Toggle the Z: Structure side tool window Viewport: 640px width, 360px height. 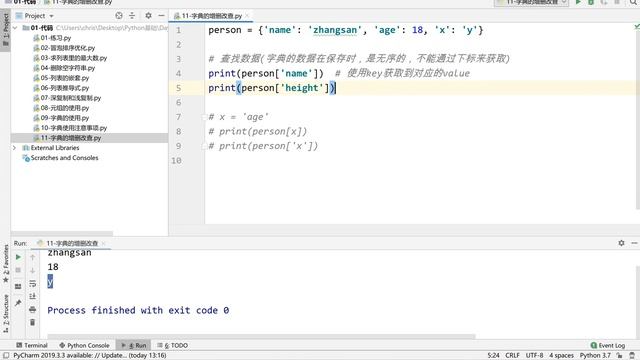(x=5, y=313)
